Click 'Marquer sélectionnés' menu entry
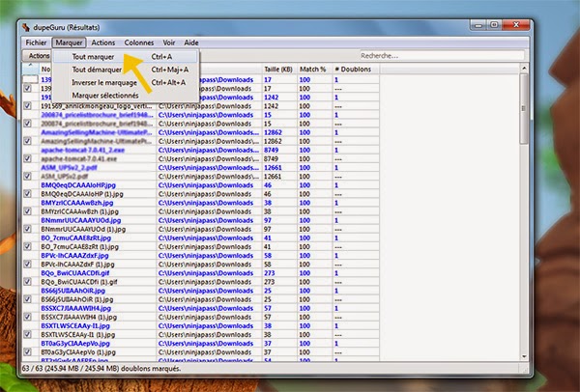580x392 pixels. click(x=104, y=95)
